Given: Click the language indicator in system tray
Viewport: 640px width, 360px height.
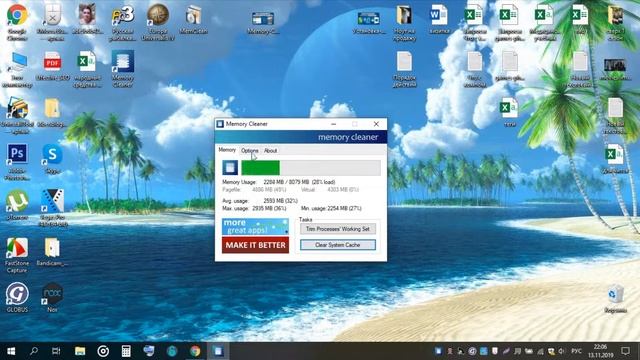Looking at the screenshot, I should pos(576,351).
